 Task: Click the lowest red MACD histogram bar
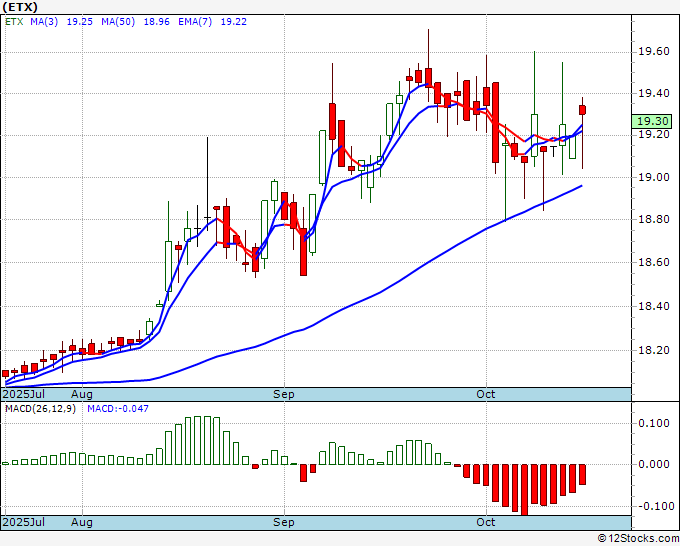coord(524,490)
